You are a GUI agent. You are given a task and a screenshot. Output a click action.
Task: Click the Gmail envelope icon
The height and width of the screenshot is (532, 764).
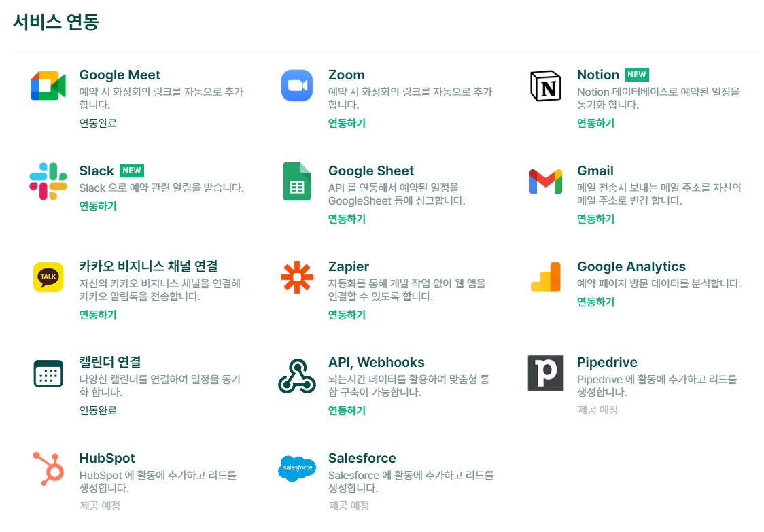pyautogui.click(x=546, y=181)
